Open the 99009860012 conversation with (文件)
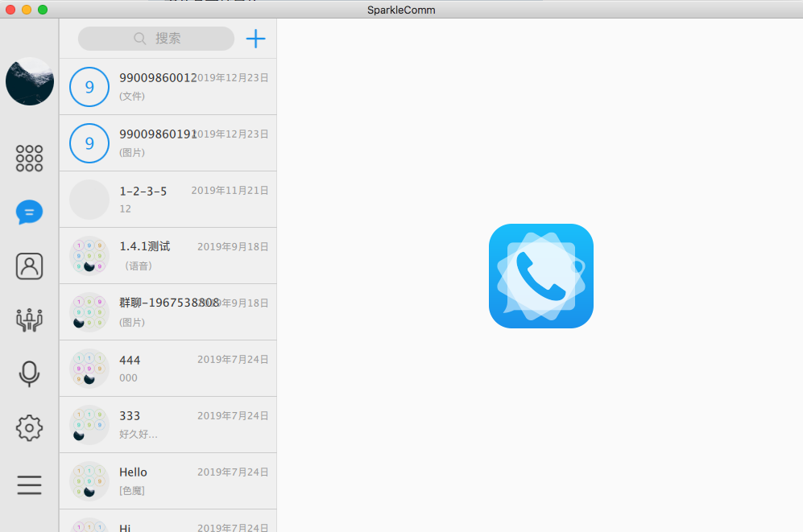 coord(168,87)
